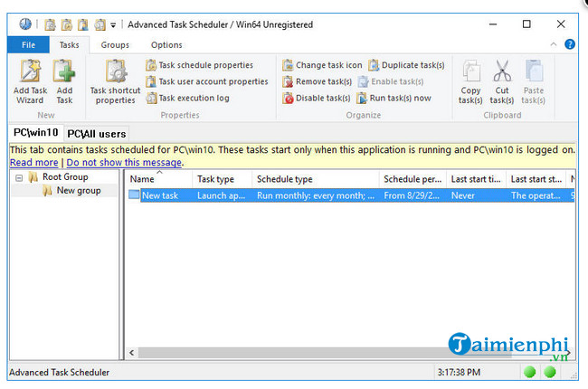Click Run task(s) now
The height and width of the screenshot is (389, 588).
[394, 99]
